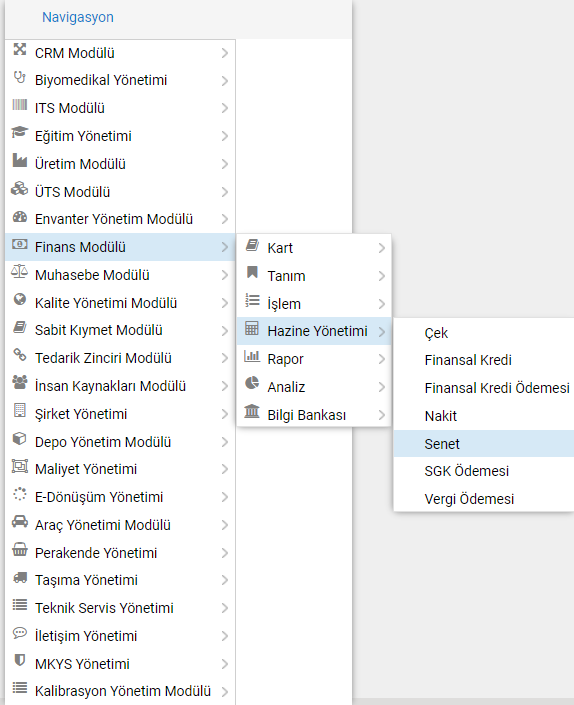Click the pie chart icon for Analiz
The height and width of the screenshot is (705, 574).
[252, 383]
